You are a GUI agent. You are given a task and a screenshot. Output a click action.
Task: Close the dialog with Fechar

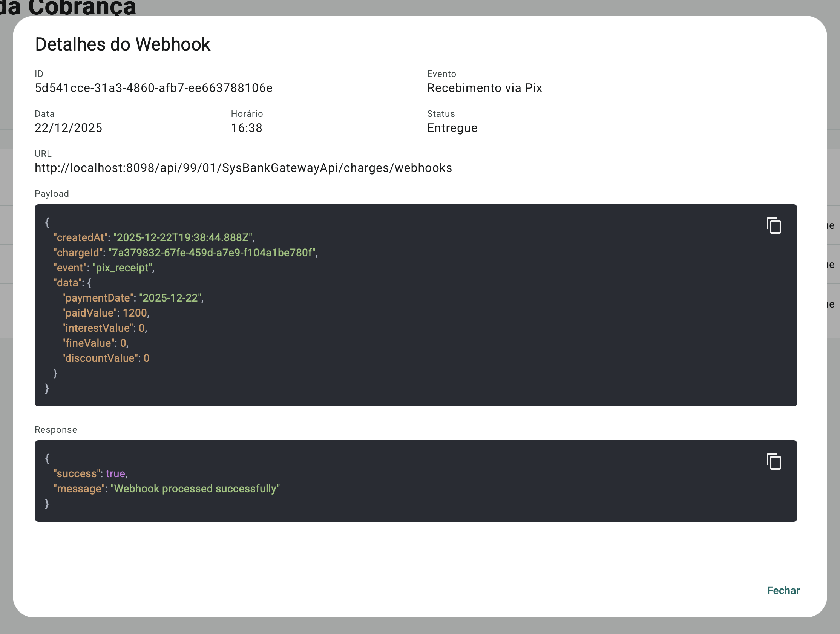pos(783,590)
